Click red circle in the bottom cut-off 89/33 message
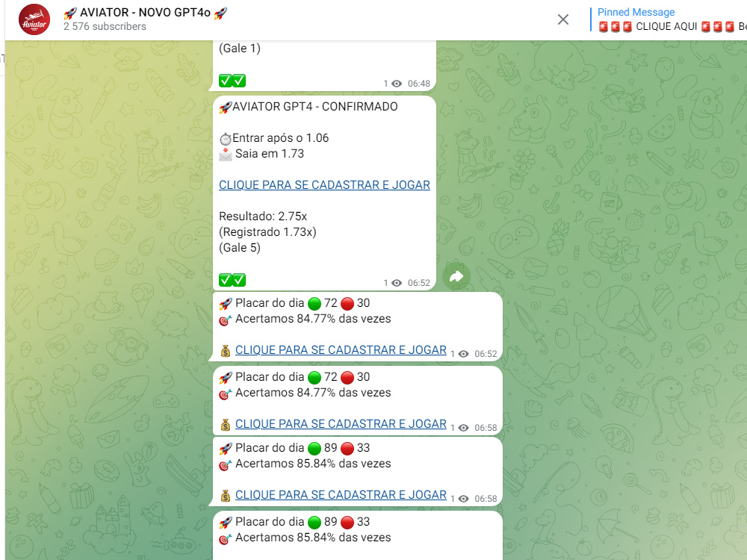Screen dimensions: 747x560 (x=347, y=522)
